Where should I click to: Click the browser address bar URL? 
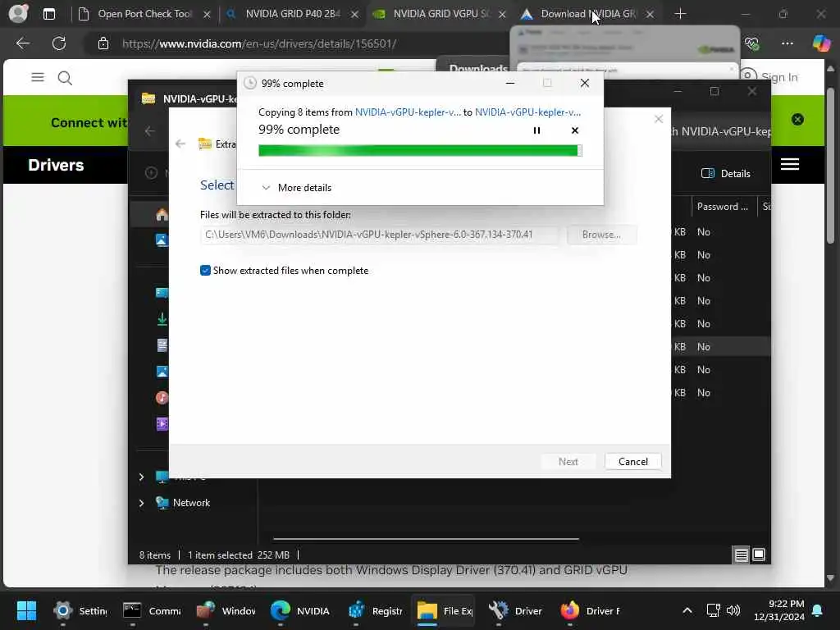pyautogui.click(x=259, y=44)
